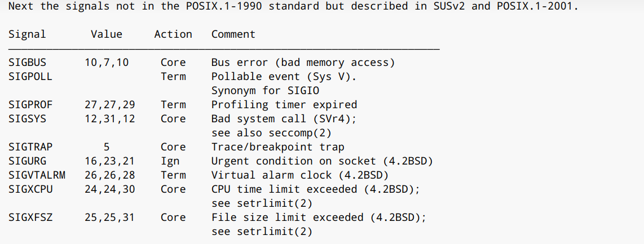
Task: Click the Signal column header
Action: [28, 34]
